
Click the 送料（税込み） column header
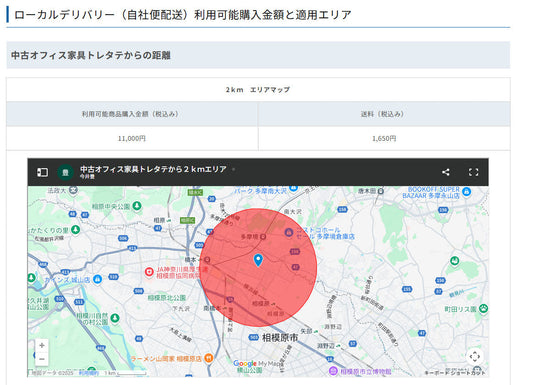[384, 114]
